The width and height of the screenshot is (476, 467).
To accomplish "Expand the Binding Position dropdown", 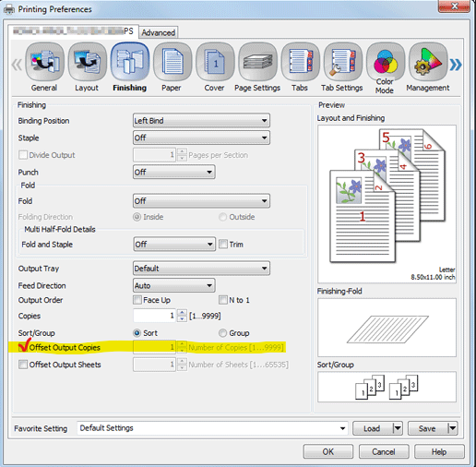I will pos(201,120).
